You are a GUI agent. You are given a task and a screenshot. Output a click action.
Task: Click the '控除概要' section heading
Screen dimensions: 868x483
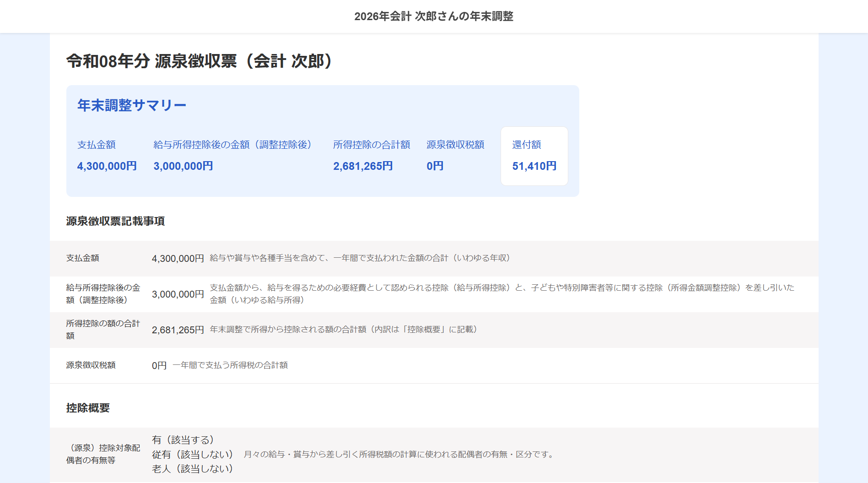[x=88, y=408]
